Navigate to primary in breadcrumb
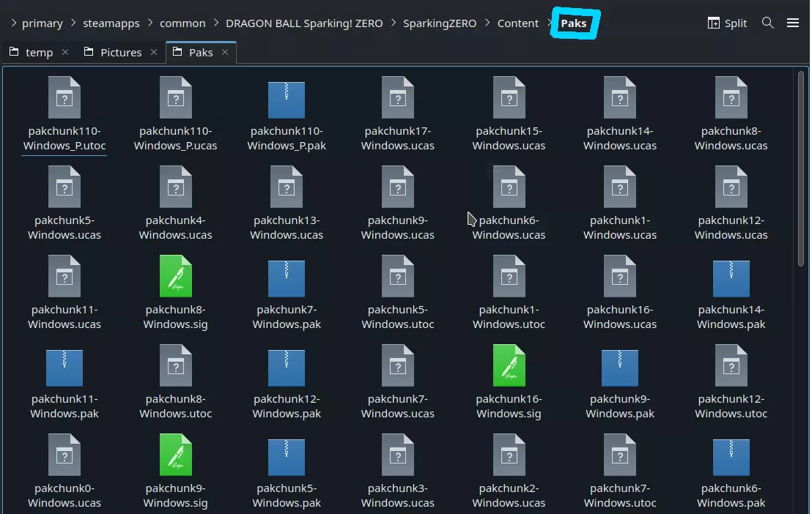 point(43,23)
